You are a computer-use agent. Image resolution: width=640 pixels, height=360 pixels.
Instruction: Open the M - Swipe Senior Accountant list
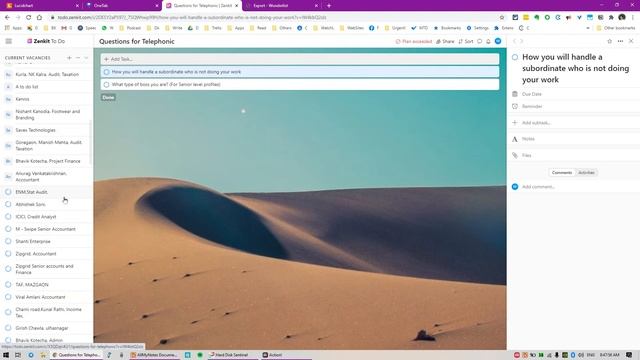click(x=46, y=229)
